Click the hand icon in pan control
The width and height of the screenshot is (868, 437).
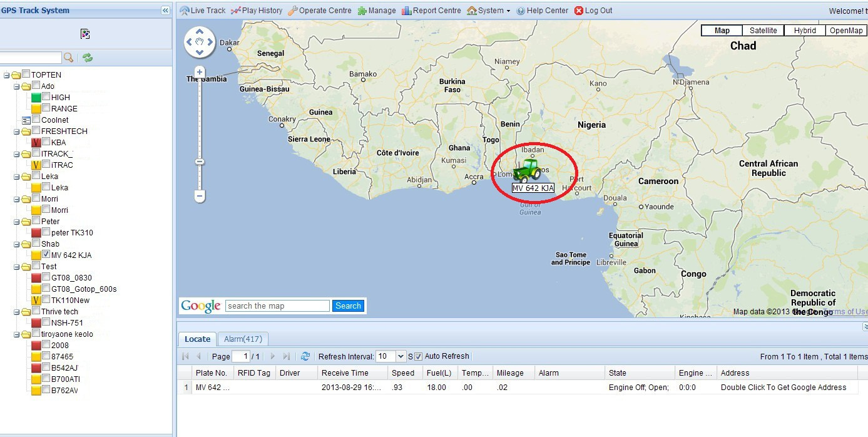point(200,42)
